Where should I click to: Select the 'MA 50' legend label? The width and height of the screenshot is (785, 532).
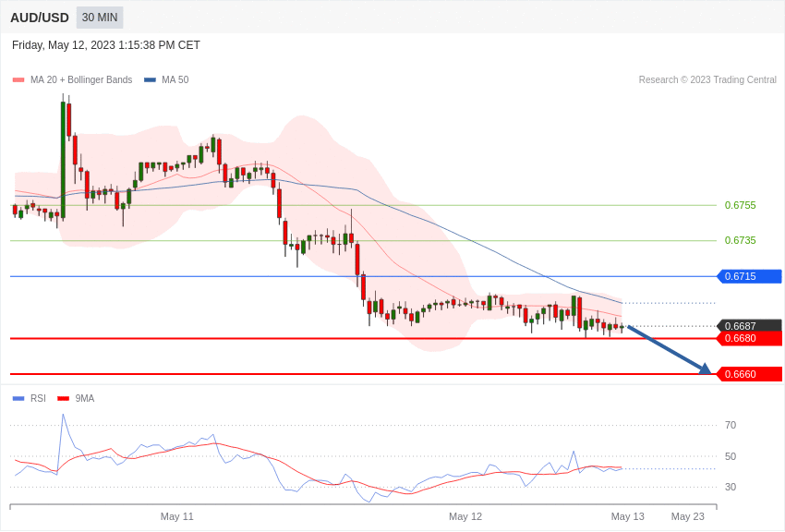(x=175, y=79)
